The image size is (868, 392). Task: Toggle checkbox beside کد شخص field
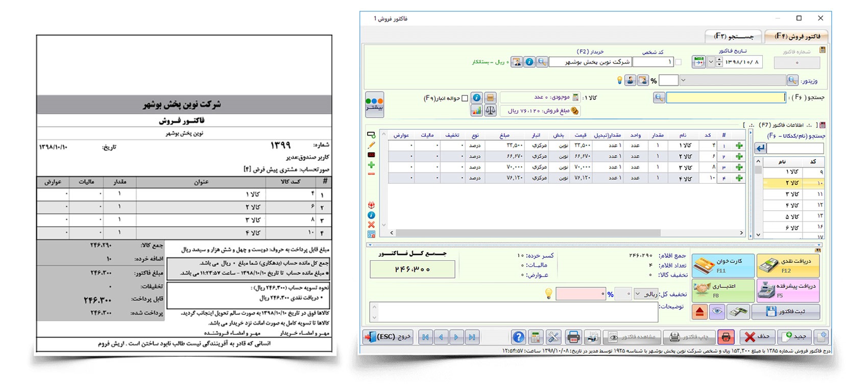pos(678,62)
